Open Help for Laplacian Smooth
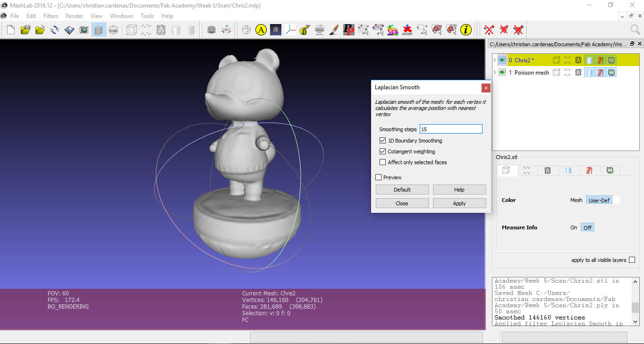The height and width of the screenshot is (344, 644). coord(459,190)
